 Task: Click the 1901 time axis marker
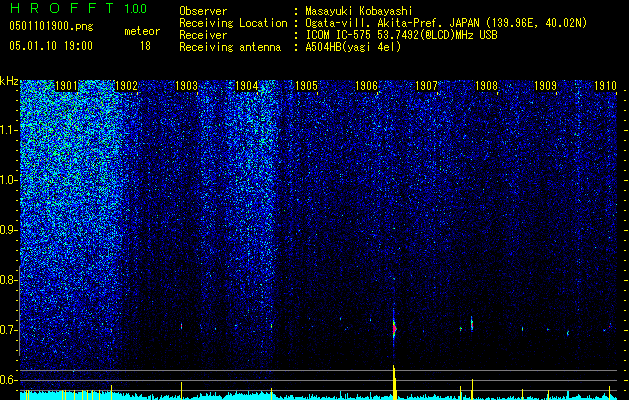tap(66, 86)
